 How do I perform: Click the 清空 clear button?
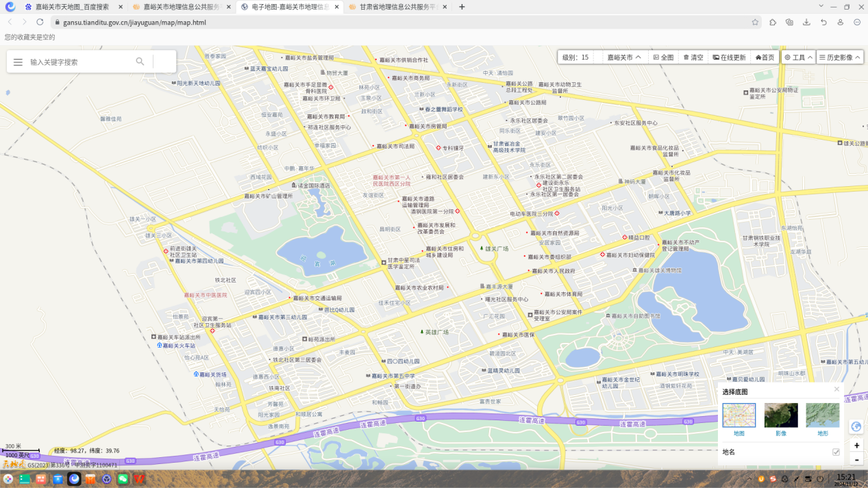[693, 57]
